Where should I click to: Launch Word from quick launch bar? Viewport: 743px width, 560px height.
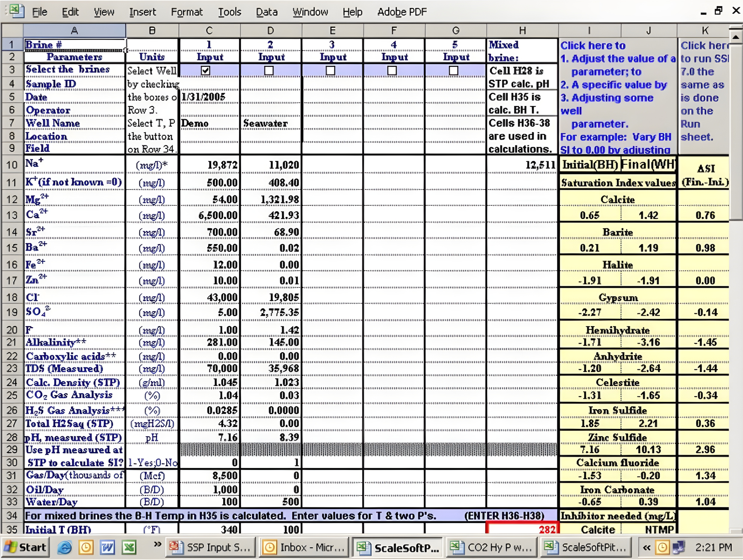click(x=108, y=547)
